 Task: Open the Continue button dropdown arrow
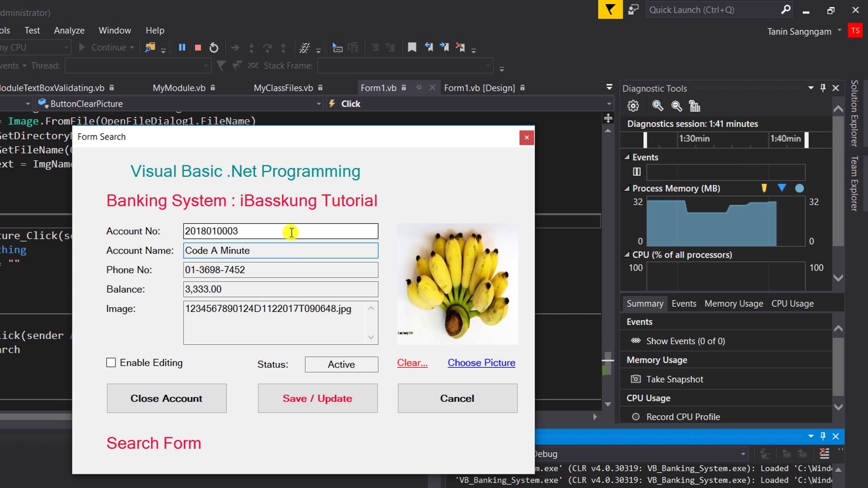click(x=132, y=47)
